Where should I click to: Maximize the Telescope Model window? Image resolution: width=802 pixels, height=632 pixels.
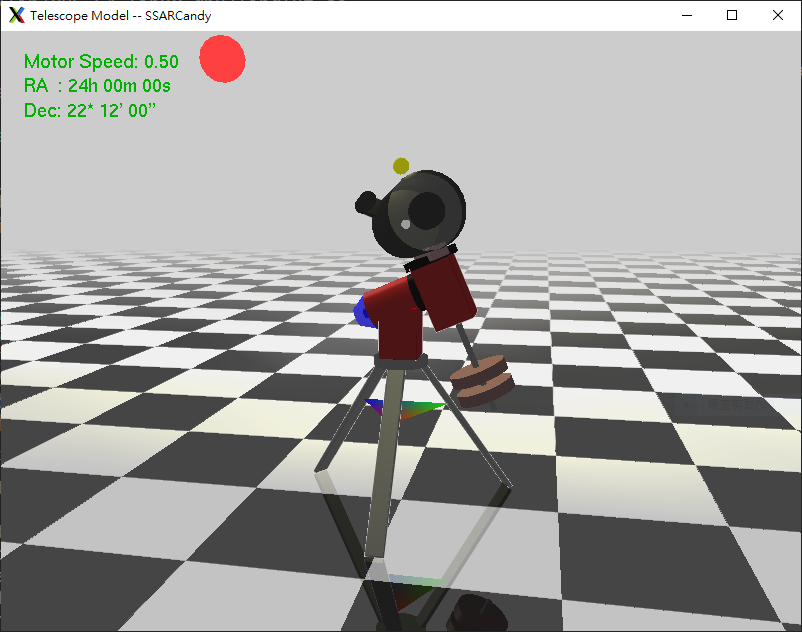click(732, 15)
